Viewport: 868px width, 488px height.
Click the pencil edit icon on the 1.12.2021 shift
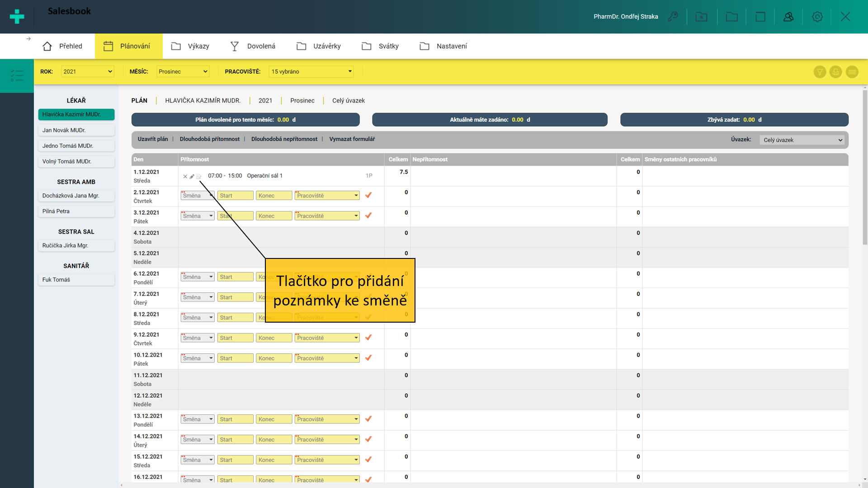click(192, 176)
